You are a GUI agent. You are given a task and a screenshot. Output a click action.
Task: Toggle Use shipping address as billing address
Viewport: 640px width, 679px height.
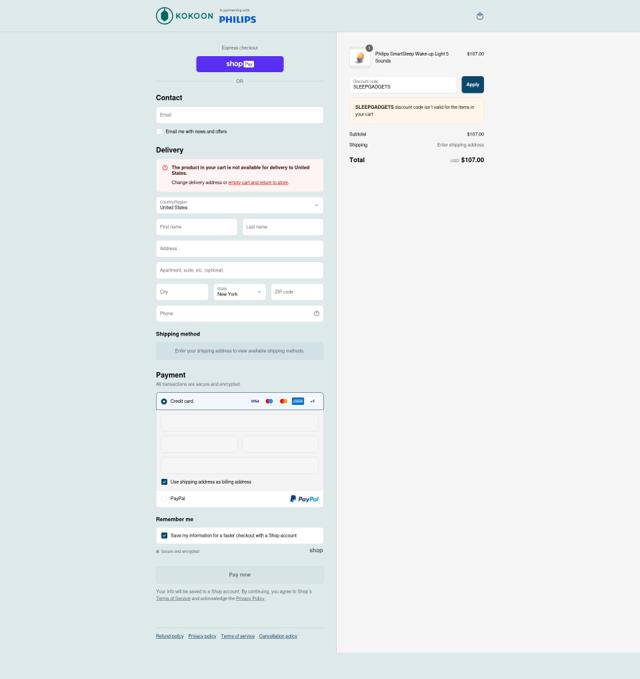tap(164, 482)
